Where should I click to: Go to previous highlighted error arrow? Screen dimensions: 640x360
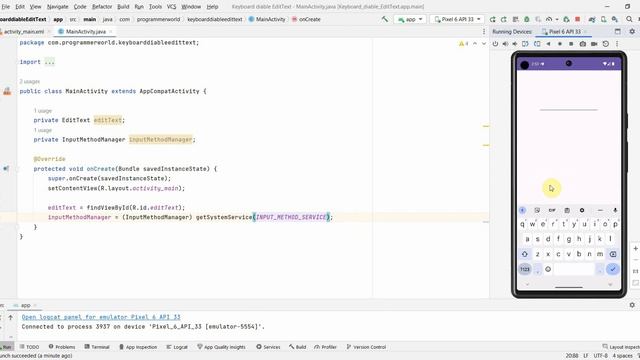click(475, 43)
